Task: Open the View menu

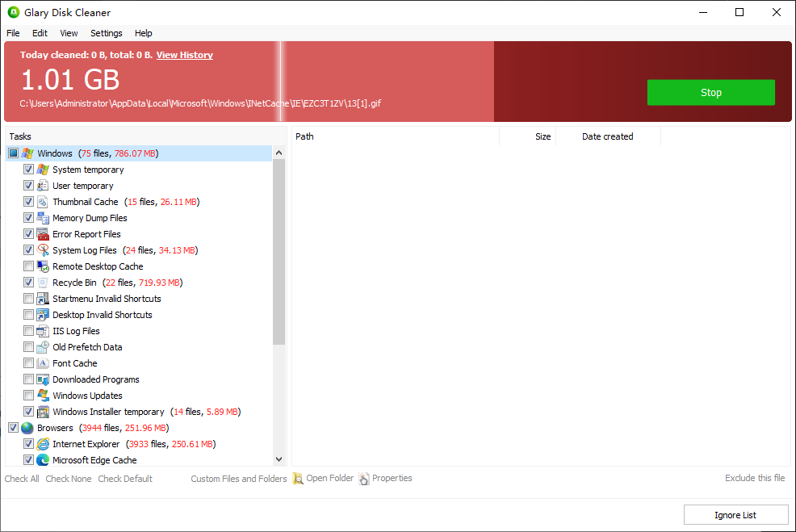Action: tap(69, 33)
